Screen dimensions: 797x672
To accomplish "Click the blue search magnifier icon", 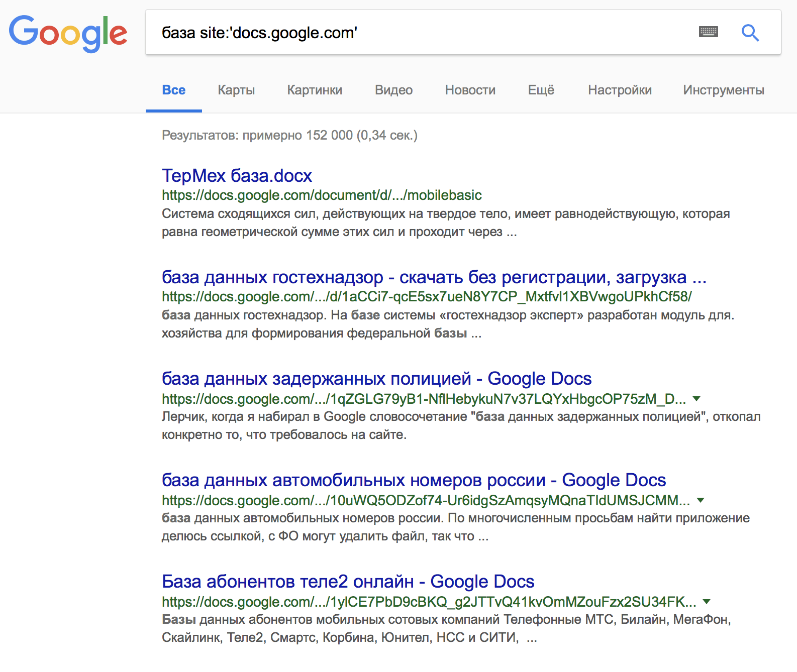I will 750,33.
